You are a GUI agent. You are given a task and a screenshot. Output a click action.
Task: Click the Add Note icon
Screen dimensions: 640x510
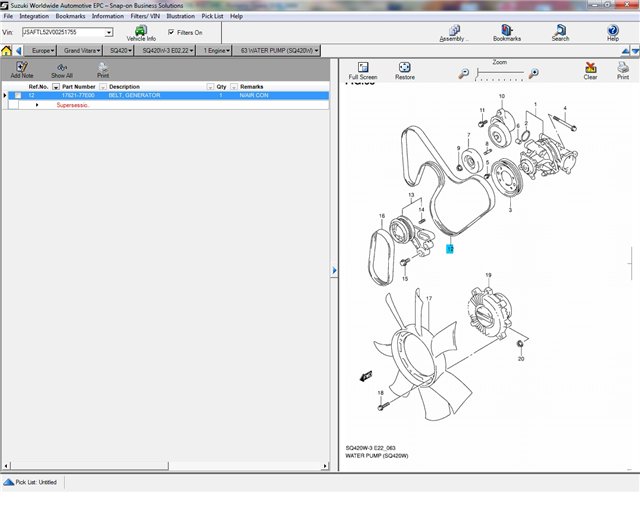tap(21, 67)
